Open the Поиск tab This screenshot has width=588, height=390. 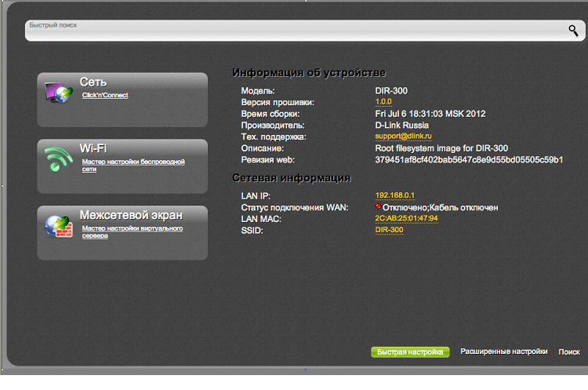[x=569, y=352]
